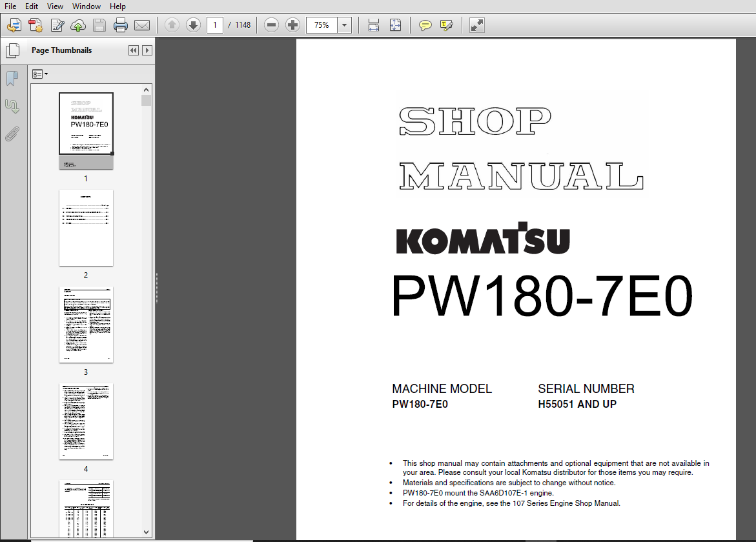Viewport: 756px width, 542px height.
Task: Click the Print icon
Action: 121,25
